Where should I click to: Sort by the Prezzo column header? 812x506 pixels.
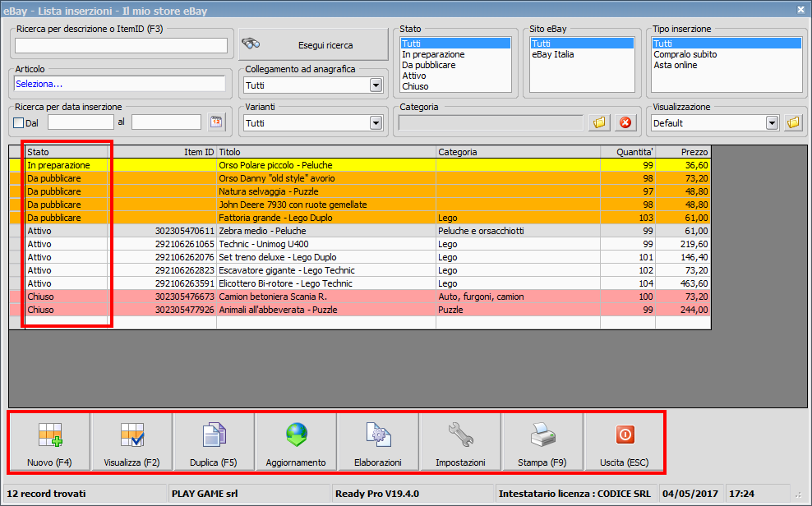pos(683,152)
